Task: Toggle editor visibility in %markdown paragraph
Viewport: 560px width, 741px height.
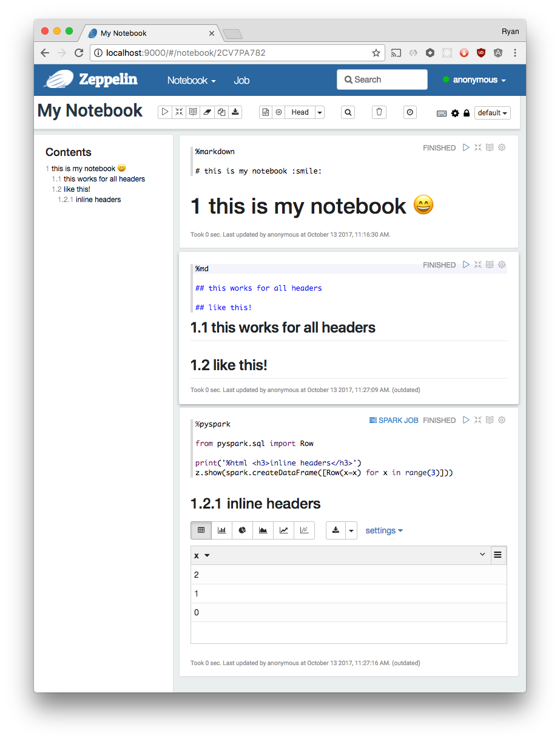Action: pyautogui.click(x=478, y=147)
